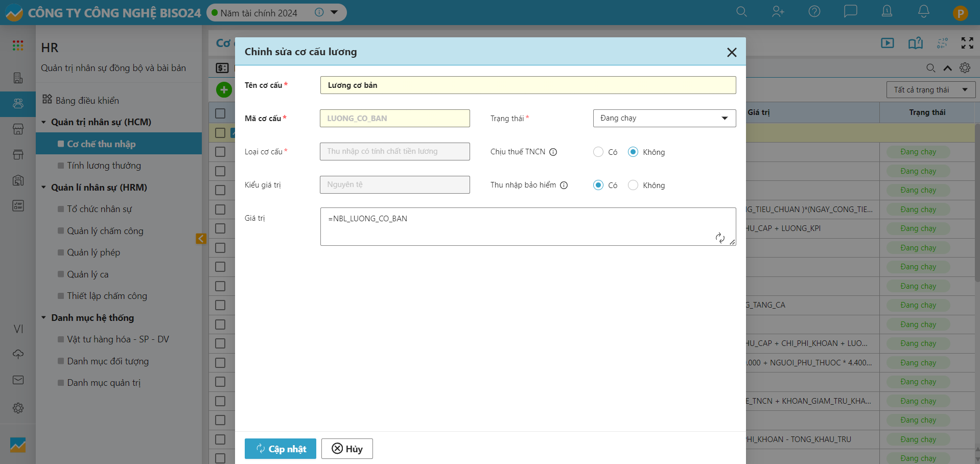Select 'Không' for Thu nhập bảo hiểm
This screenshot has width=980, height=464.
click(x=633, y=185)
